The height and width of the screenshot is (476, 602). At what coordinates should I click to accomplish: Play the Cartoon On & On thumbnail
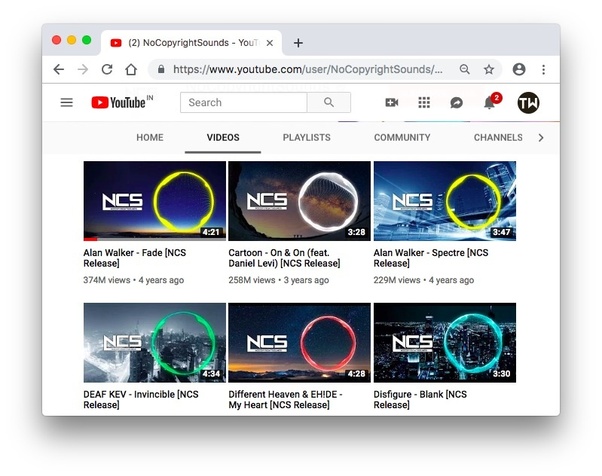(299, 201)
